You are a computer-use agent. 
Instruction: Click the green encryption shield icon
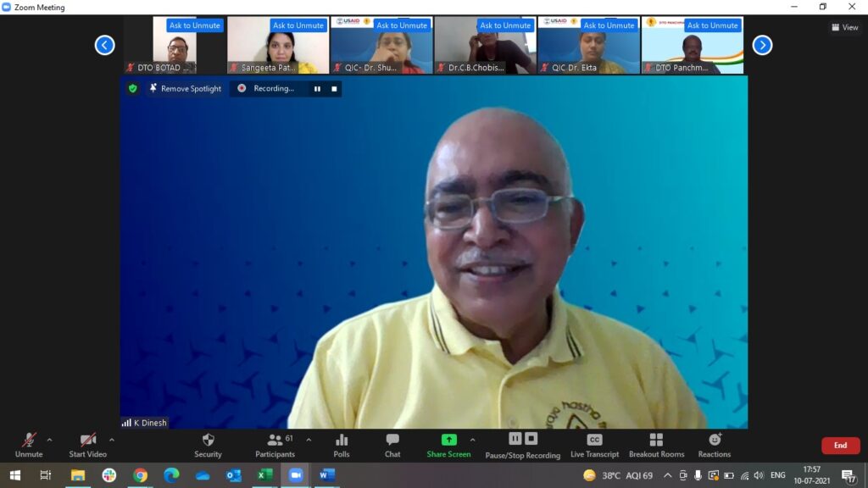tap(132, 88)
